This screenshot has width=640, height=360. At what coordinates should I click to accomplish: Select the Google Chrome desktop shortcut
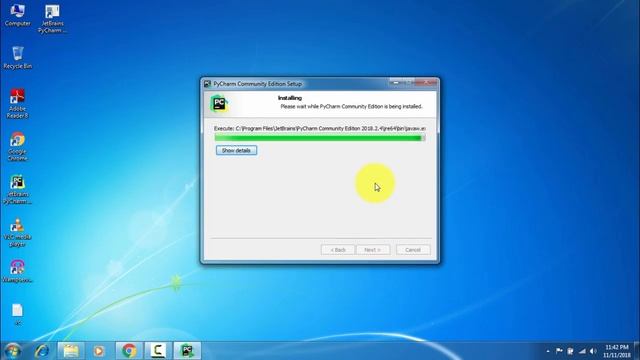[17, 147]
